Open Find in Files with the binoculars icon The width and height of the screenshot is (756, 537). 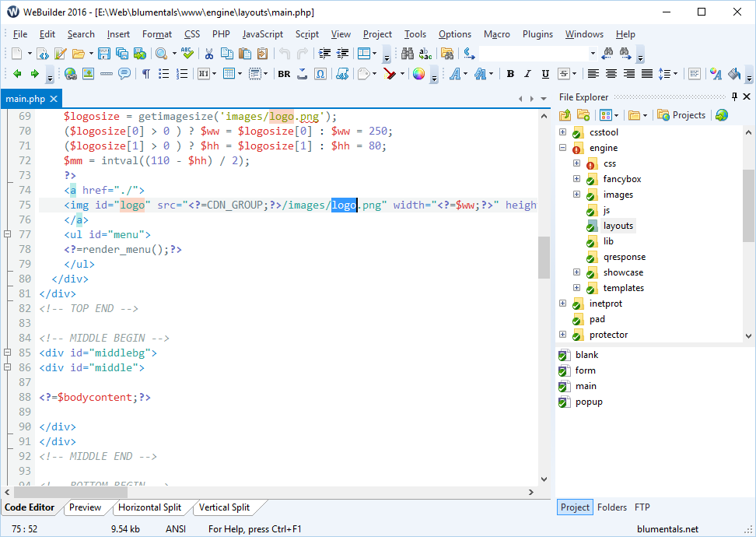pyautogui.click(x=407, y=53)
